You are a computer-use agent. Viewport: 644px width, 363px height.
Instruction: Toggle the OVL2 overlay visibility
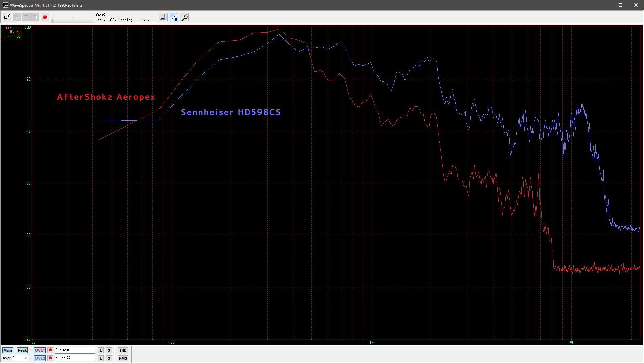click(x=40, y=358)
